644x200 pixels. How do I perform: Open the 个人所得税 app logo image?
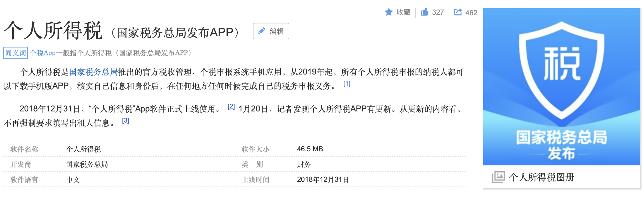[x=562, y=87]
